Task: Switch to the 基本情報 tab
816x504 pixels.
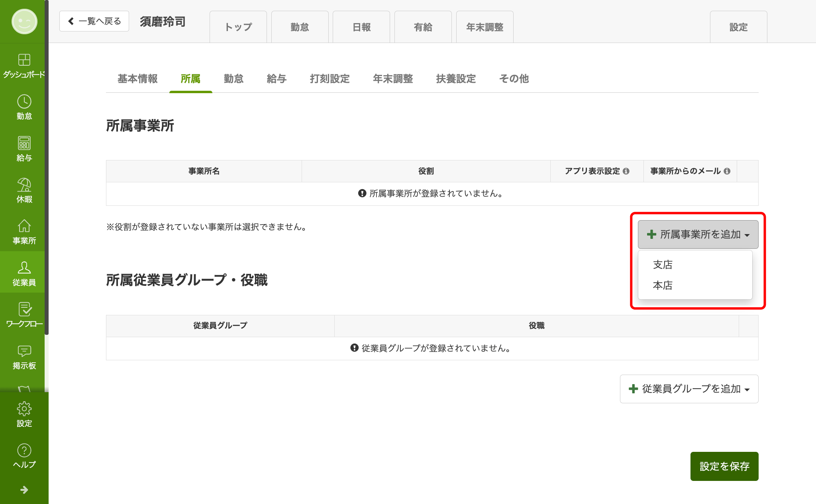Action: click(137, 79)
